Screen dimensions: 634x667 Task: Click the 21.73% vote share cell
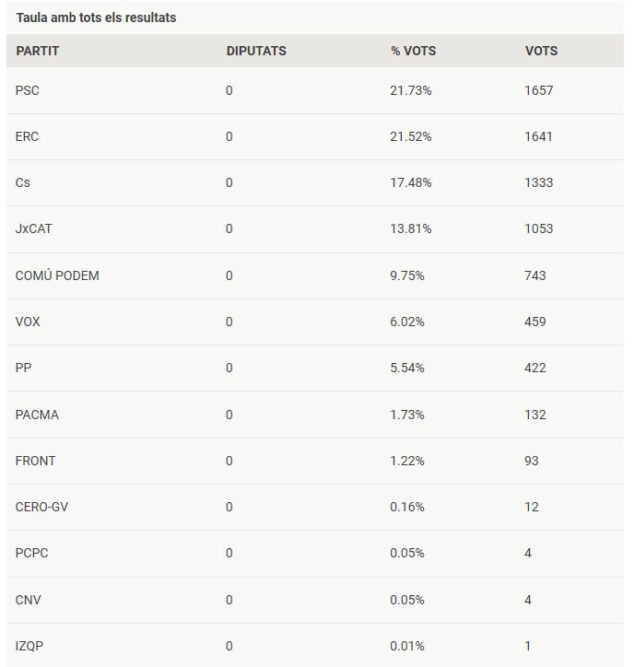click(x=411, y=91)
